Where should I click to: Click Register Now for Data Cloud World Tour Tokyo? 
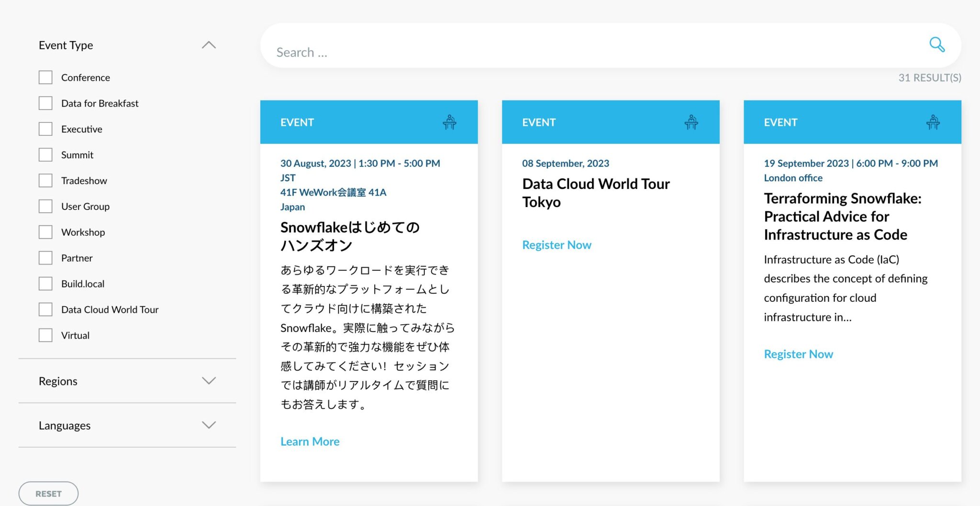click(x=557, y=245)
